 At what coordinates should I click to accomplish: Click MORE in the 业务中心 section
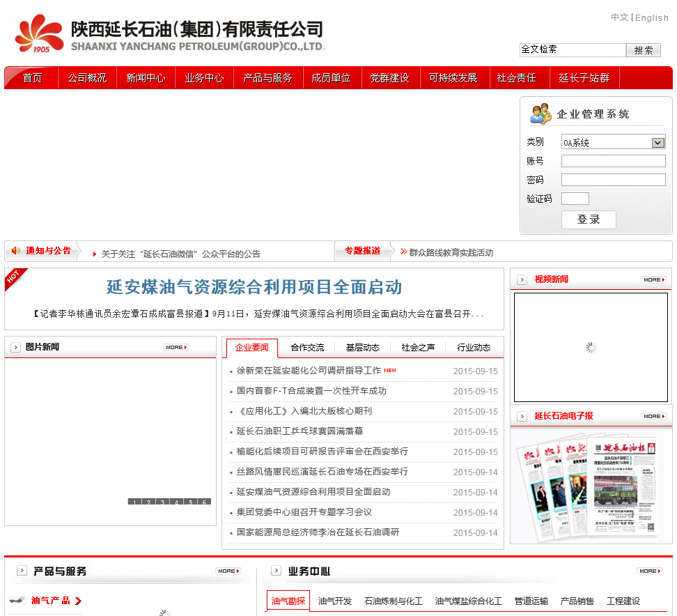pyautogui.click(x=650, y=571)
